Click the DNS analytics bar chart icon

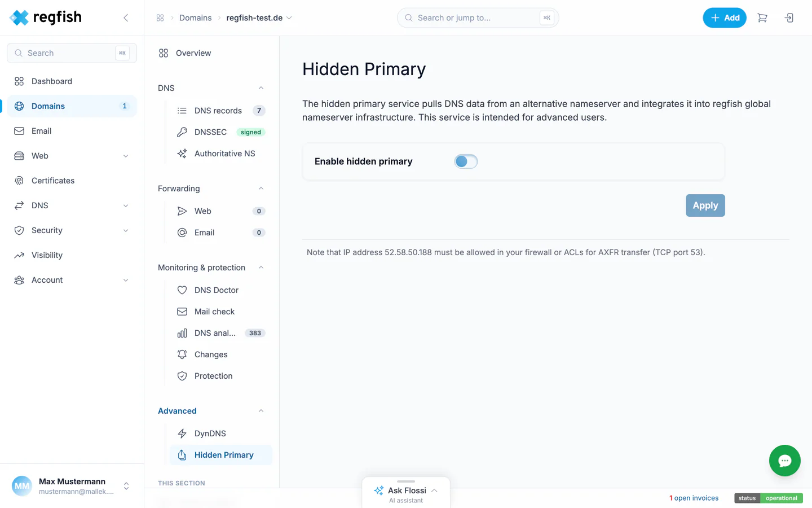click(x=182, y=333)
